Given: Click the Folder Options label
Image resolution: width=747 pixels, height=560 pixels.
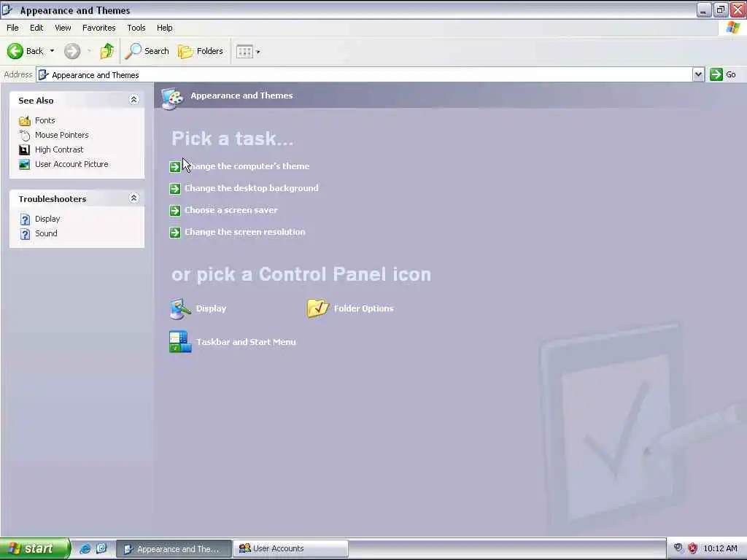Looking at the screenshot, I should pos(363,308).
